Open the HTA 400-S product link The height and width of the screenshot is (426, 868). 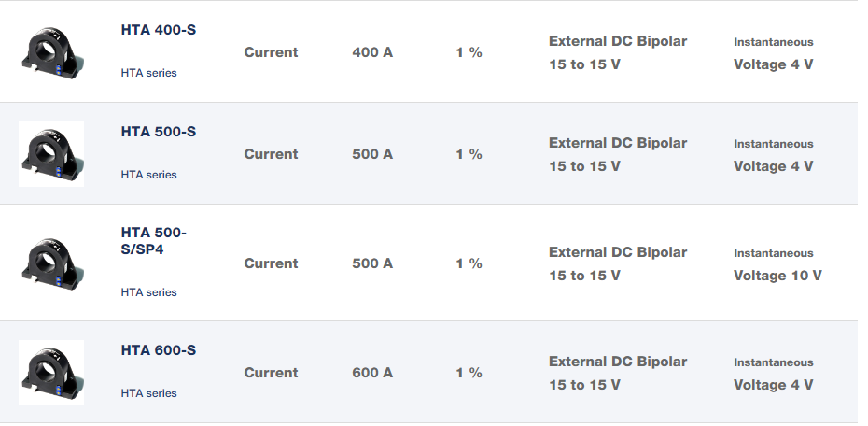coord(158,30)
